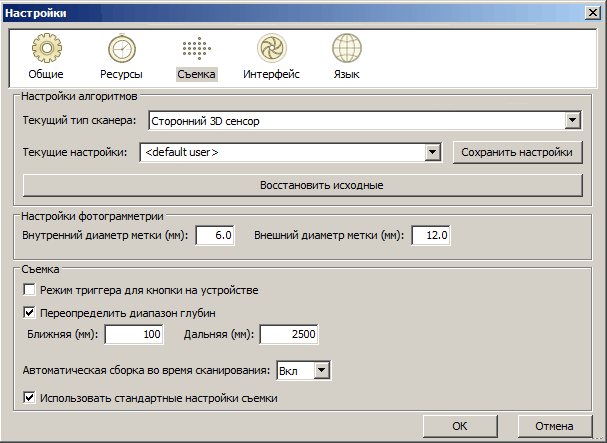Switch to the Интерфейс tab label
This screenshot has width=607, height=443.
271,74
